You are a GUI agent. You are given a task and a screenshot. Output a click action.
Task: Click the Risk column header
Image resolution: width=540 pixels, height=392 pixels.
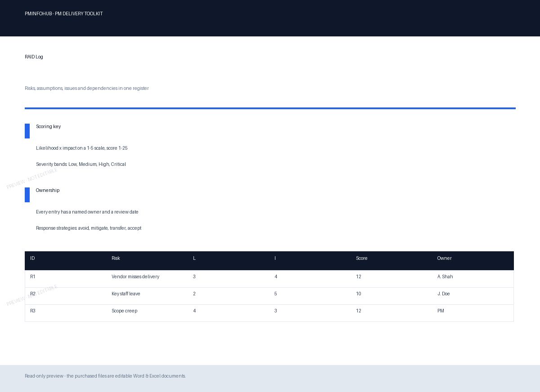tap(116, 258)
